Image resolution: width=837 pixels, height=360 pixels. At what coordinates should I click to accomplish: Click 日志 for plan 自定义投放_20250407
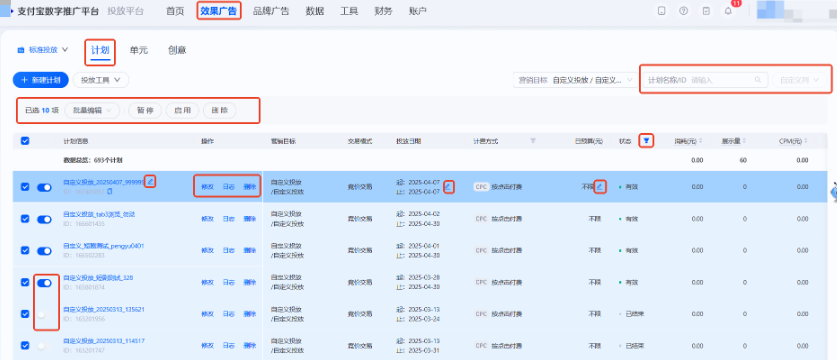pyautogui.click(x=228, y=187)
